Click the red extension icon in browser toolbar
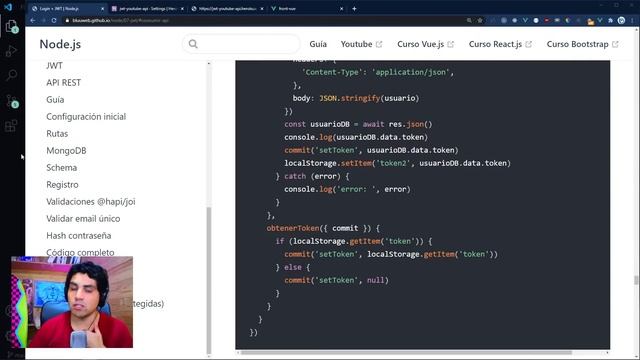The height and width of the screenshot is (360, 640). pos(547,20)
